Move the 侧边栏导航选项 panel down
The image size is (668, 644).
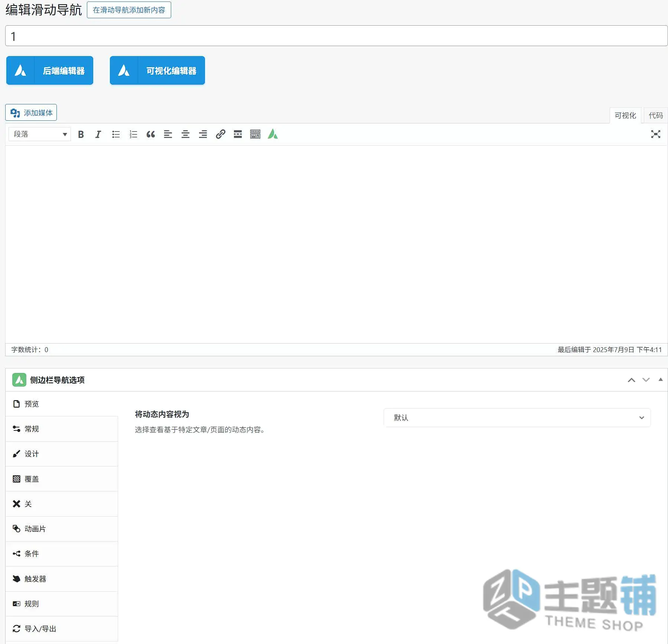(646, 380)
